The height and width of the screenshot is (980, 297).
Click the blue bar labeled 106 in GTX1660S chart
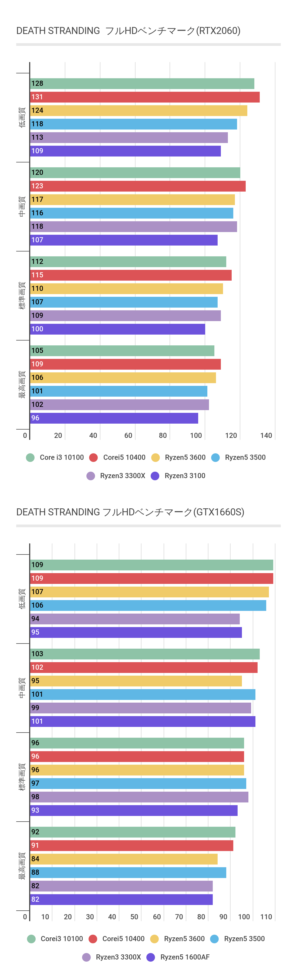tap(148, 605)
